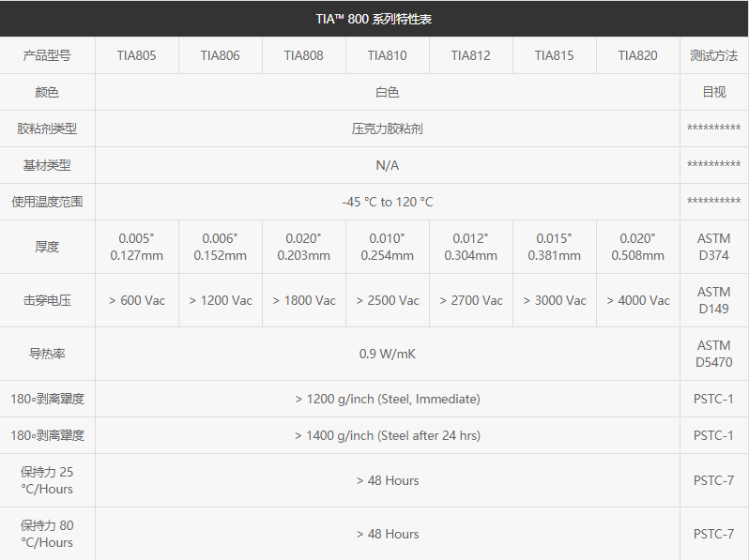Click the 白色 color value cell
Viewport: 749px width, 560px height.
click(x=387, y=92)
